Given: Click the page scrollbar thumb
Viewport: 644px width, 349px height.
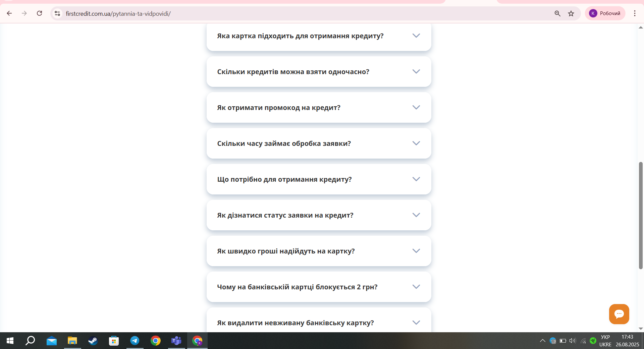Looking at the screenshot, I should (x=641, y=216).
